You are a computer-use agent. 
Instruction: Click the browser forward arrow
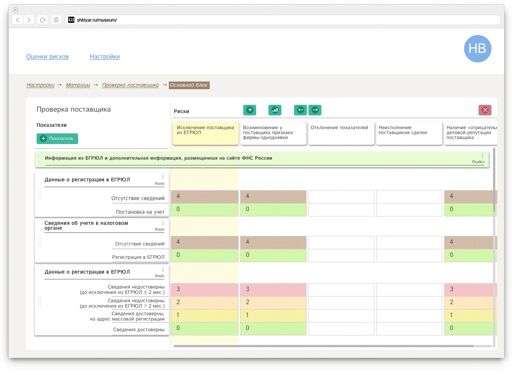click(x=29, y=20)
